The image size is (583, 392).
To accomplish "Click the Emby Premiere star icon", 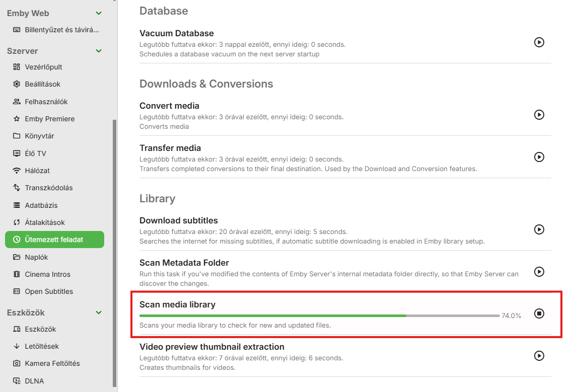I will pos(17,119).
